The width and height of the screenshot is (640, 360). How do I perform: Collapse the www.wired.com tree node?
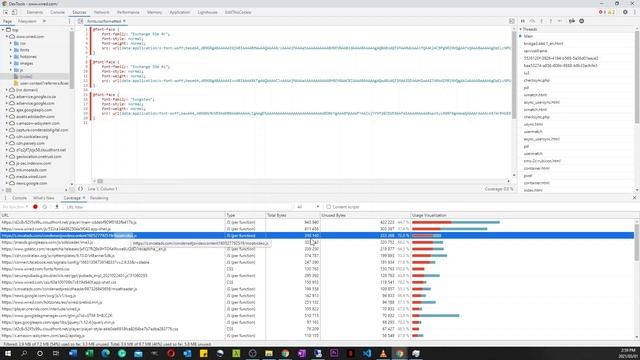pyautogui.click(x=7, y=37)
